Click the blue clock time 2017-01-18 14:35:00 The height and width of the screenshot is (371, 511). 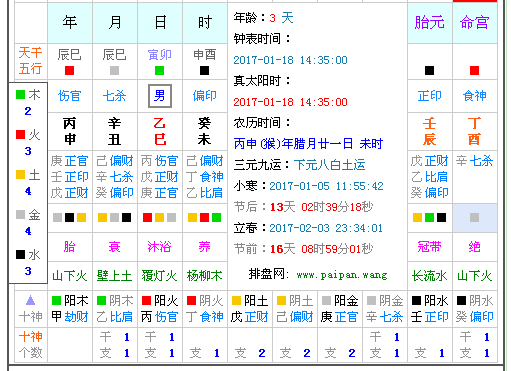(x=290, y=60)
